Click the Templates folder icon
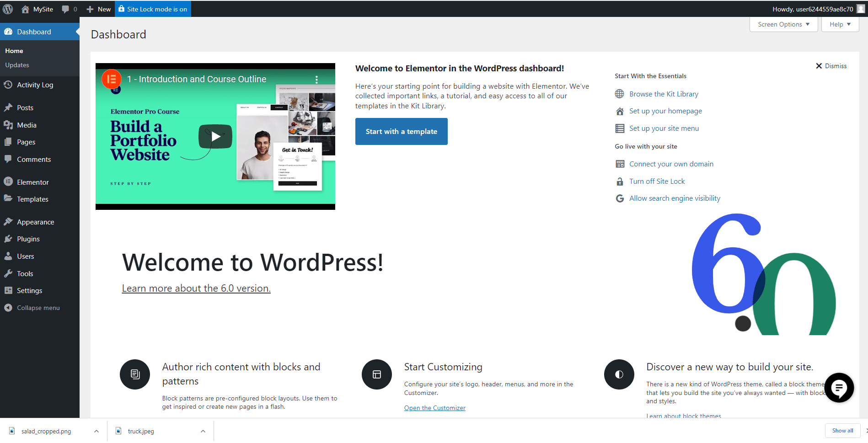This screenshot has width=868, height=443. coord(8,198)
